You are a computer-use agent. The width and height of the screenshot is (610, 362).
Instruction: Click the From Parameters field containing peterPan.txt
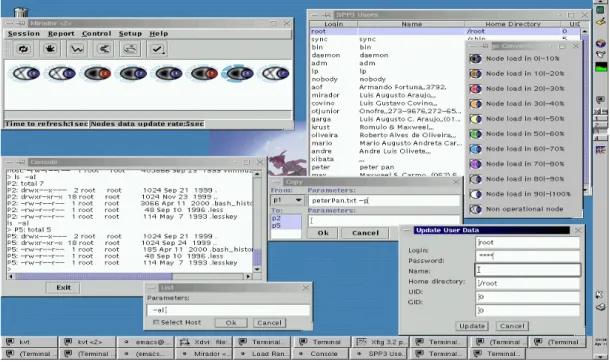click(x=384, y=201)
